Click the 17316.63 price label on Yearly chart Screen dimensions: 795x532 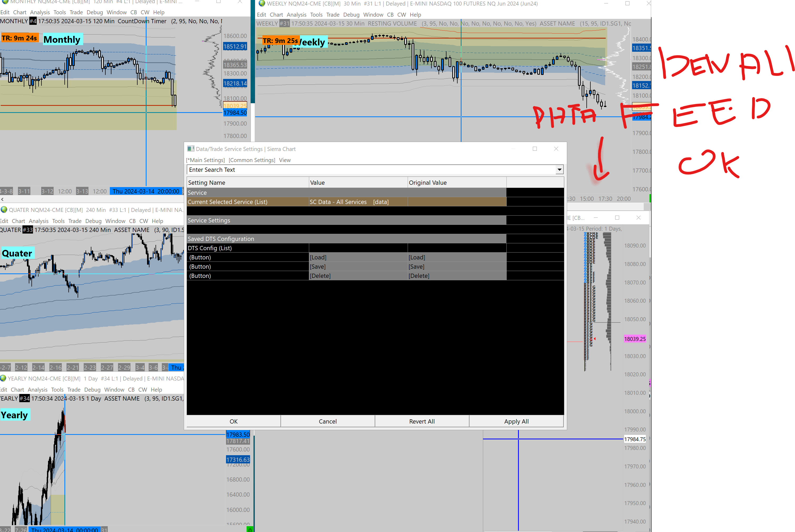pos(238,459)
